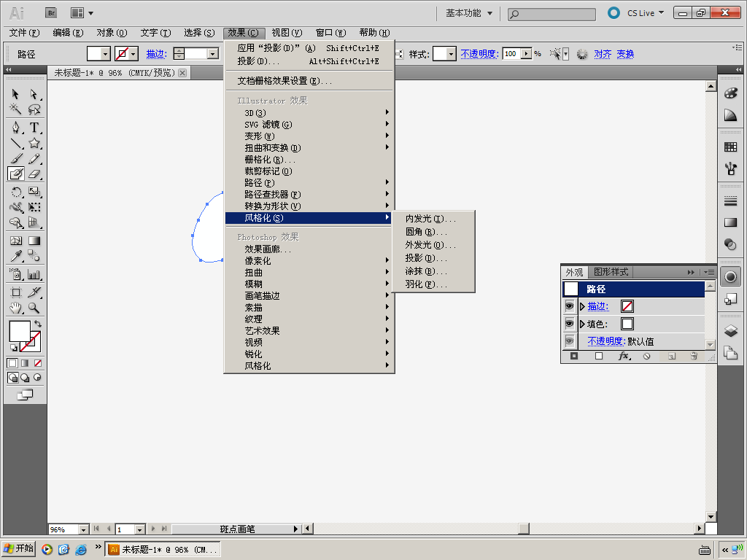
Task: Open the 96% zoom level dropdown
Action: pos(83,529)
